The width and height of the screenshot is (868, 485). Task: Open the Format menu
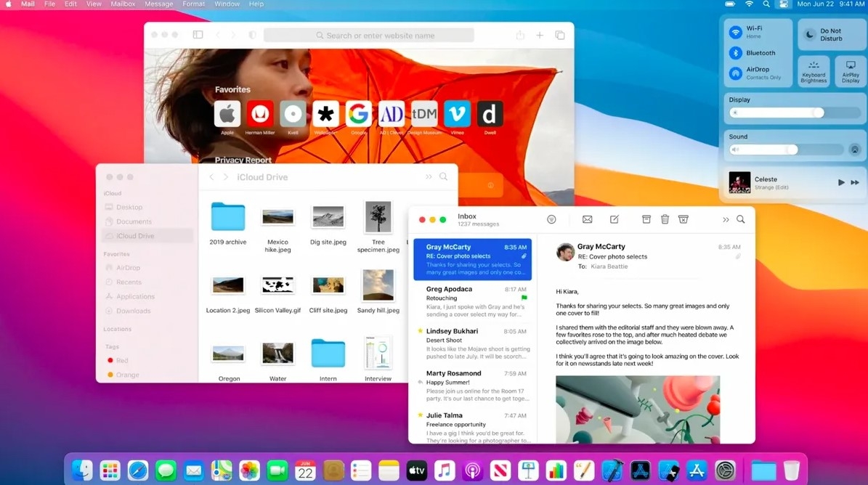pyautogui.click(x=192, y=4)
